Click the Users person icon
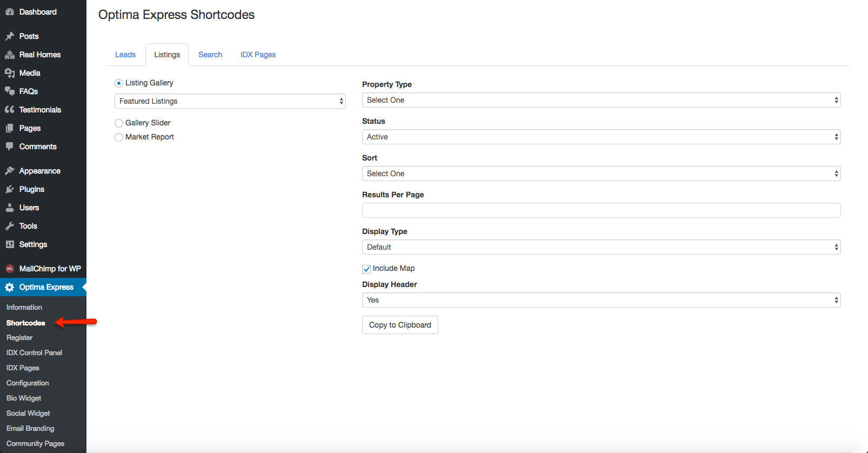 (10, 208)
